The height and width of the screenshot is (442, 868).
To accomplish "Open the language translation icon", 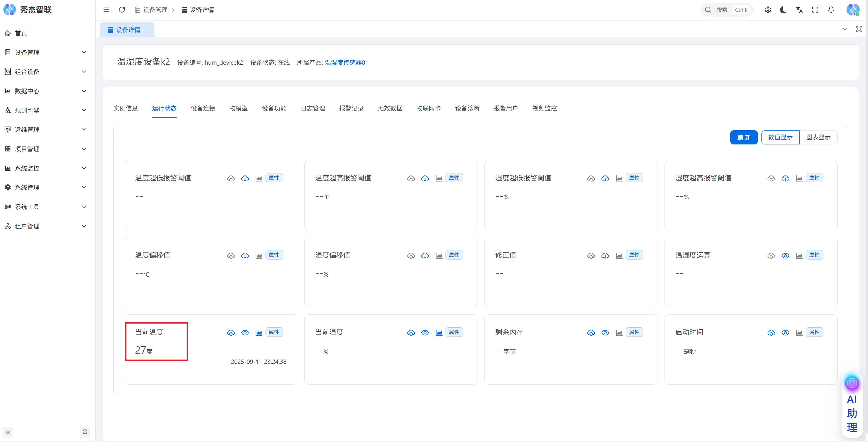I will (799, 10).
